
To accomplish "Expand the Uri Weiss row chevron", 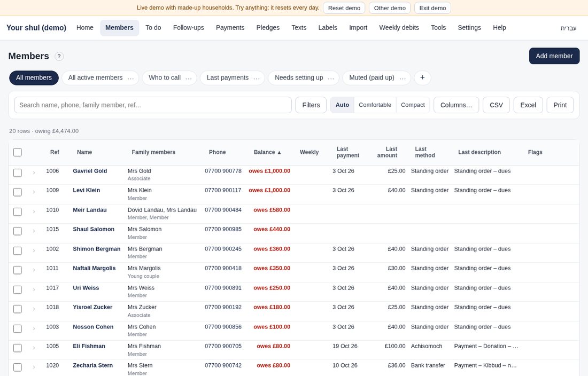I will 34,289.
